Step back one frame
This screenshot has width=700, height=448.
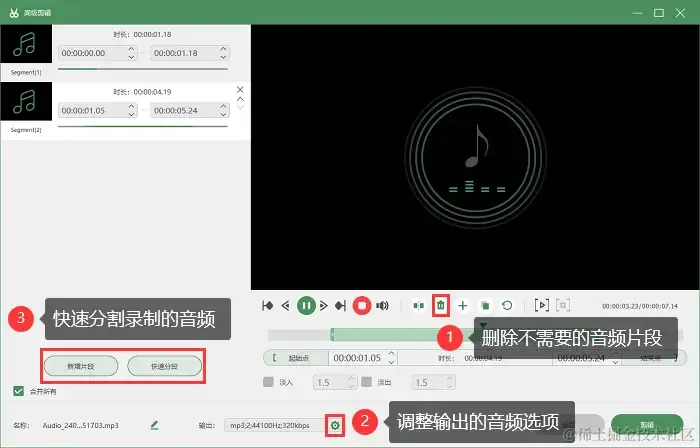coord(286,306)
